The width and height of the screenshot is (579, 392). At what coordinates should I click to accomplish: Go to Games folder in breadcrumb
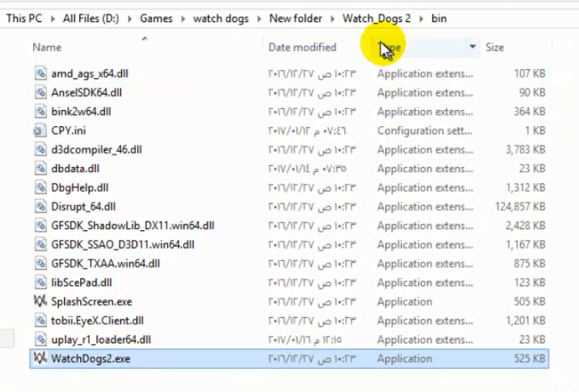pyautogui.click(x=156, y=19)
